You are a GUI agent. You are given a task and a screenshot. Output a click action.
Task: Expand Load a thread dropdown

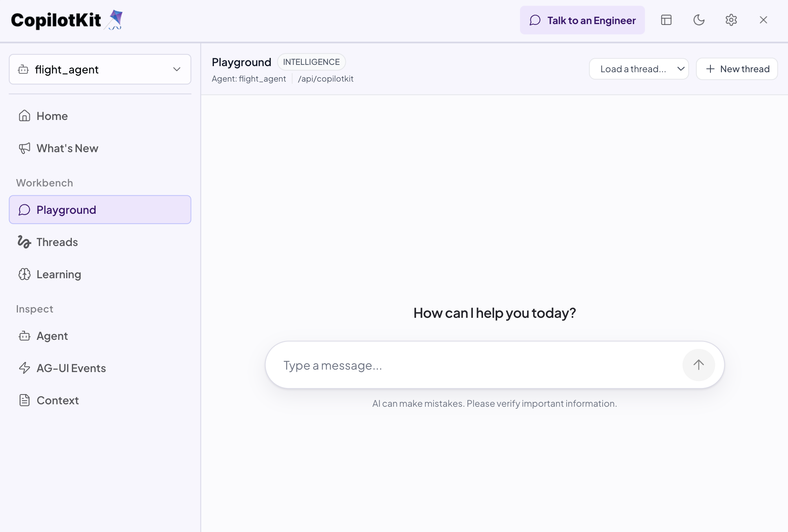coord(639,69)
